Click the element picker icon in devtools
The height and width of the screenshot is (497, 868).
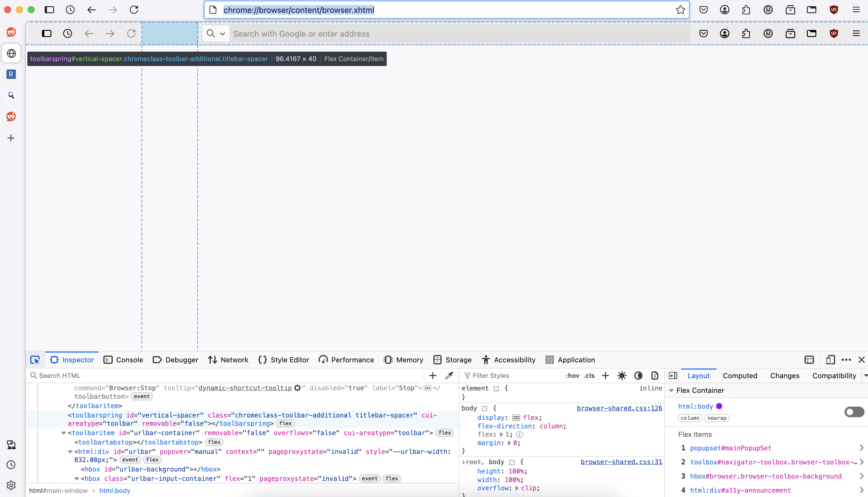coord(35,360)
